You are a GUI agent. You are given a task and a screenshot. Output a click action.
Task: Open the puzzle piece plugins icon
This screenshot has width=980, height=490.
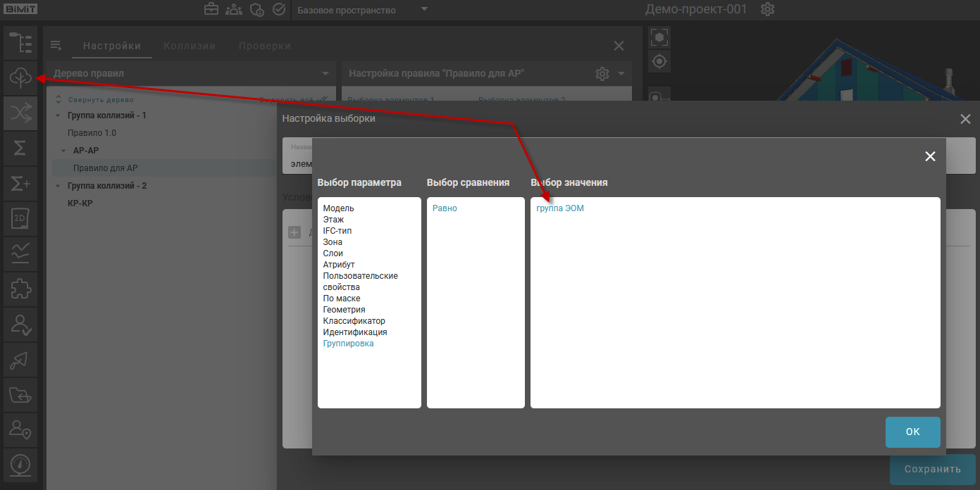[x=20, y=289]
